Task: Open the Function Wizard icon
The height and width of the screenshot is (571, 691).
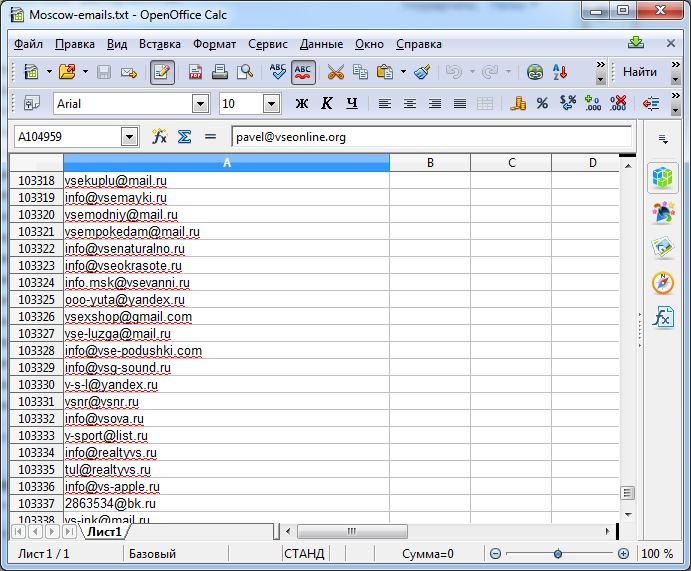Action: (x=160, y=137)
